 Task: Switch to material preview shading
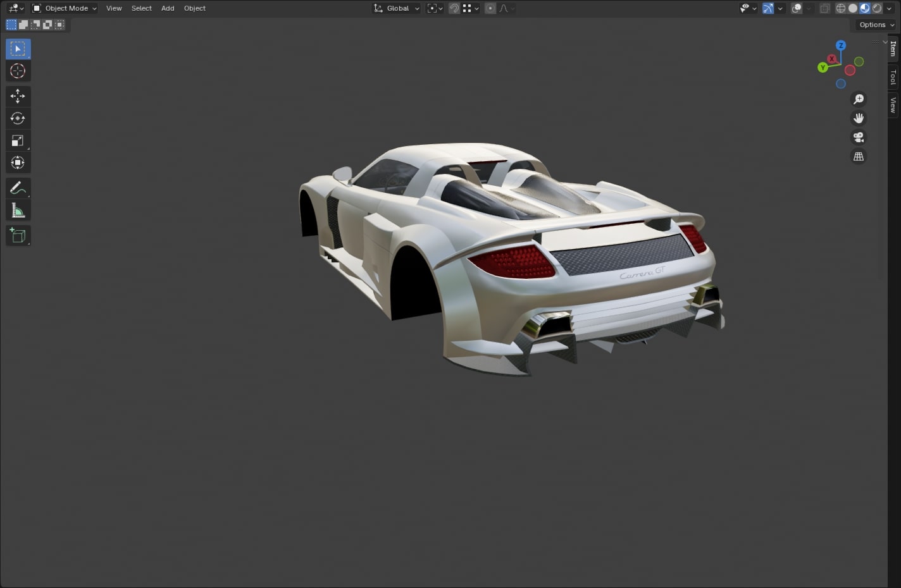[x=865, y=8]
